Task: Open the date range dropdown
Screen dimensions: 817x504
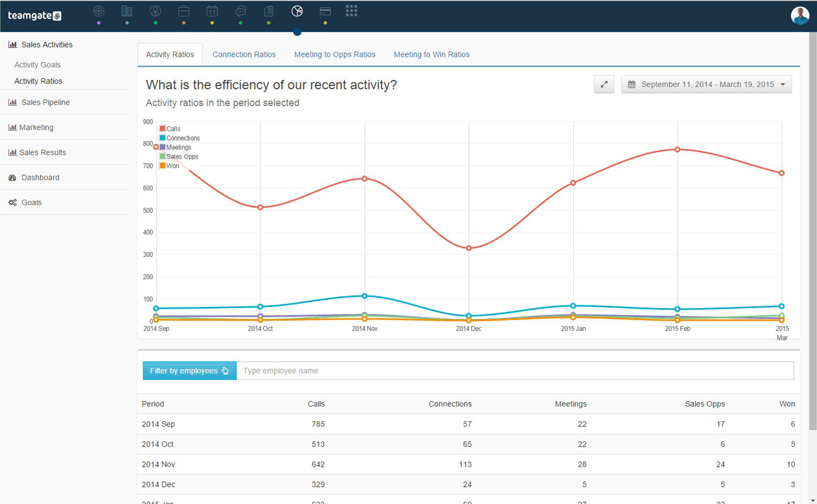Action: tap(706, 84)
